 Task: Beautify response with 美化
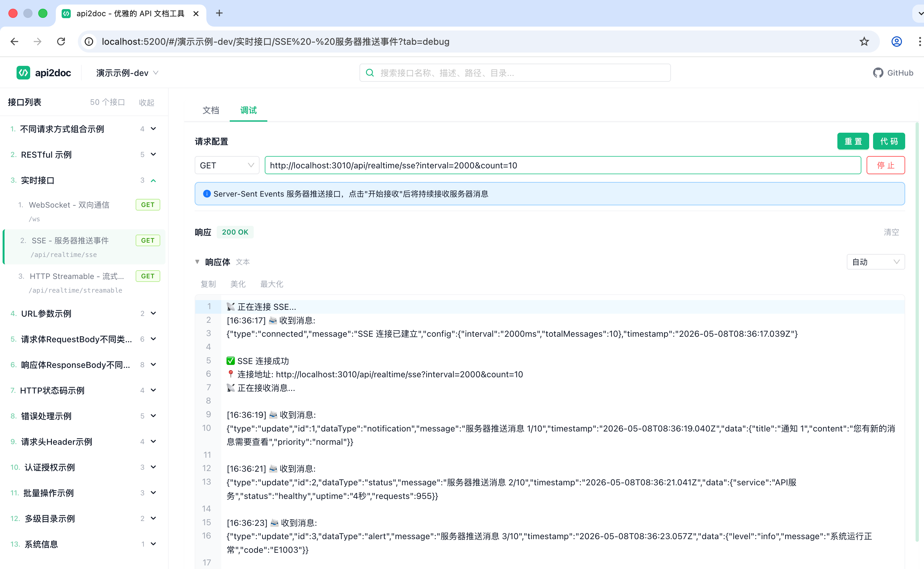point(238,284)
